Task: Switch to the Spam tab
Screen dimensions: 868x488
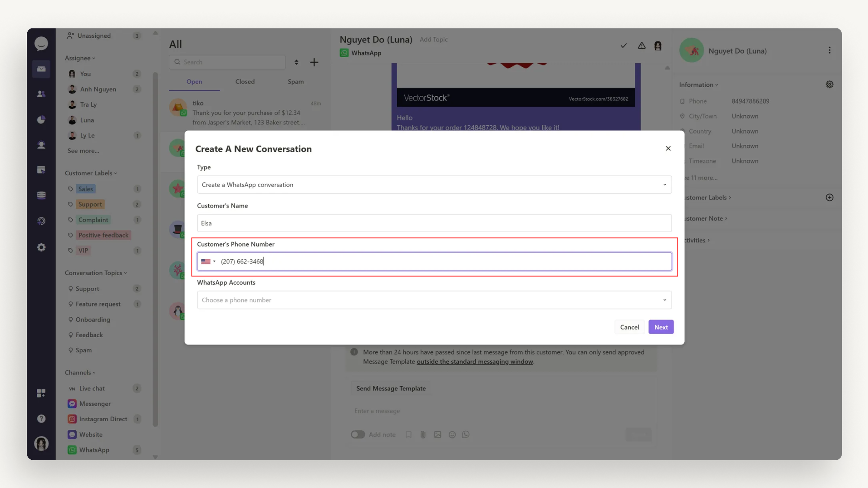Action: (x=295, y=81)
